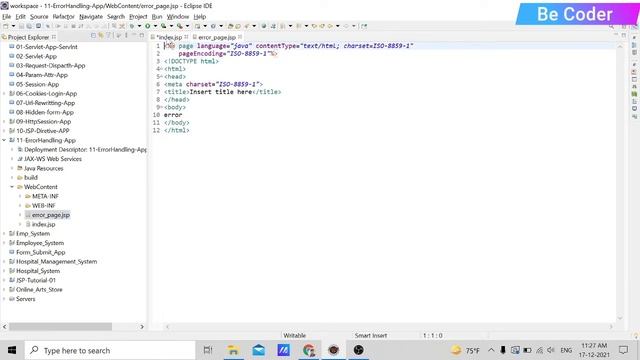Click the editor scroll down arrow
640x360 pixels.
coord(620,318)
